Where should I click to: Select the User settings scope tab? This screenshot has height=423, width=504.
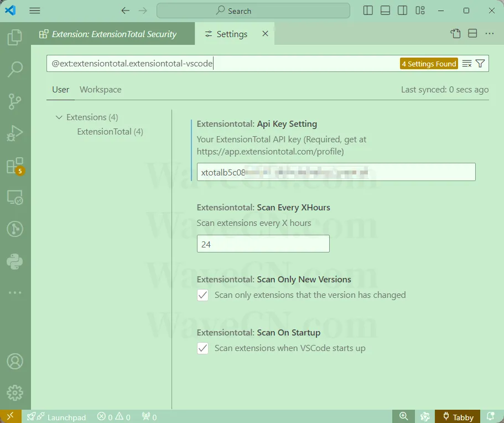tap(60, 90)
